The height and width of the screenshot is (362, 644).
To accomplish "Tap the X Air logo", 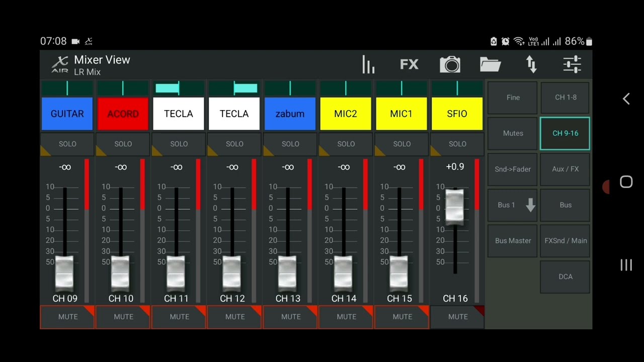I will point(60,65).
